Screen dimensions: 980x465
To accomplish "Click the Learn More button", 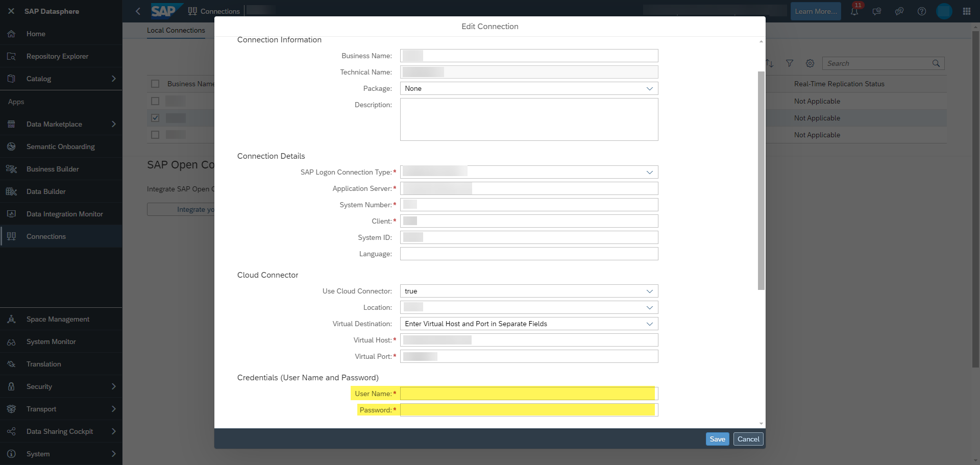I will point(816,11).
